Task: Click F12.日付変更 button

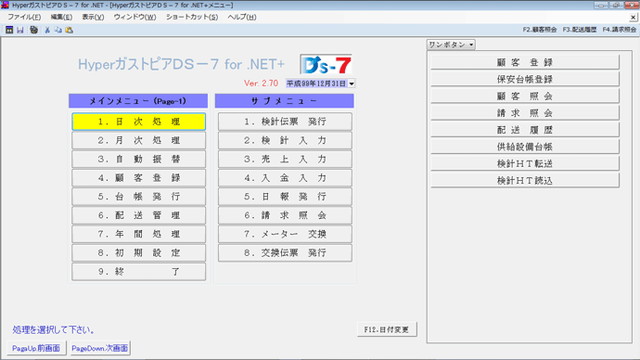Action: pyautogui.click(x=387, y=329)
